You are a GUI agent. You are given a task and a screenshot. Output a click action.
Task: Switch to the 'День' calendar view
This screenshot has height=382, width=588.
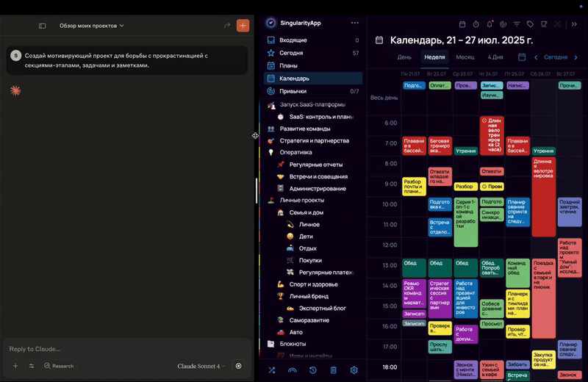(404, 57)
